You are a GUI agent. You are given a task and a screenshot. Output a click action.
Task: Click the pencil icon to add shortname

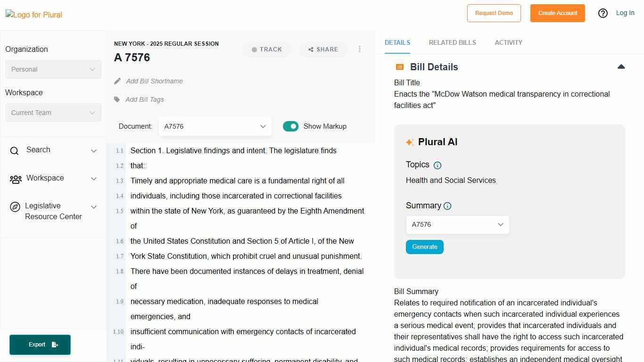pos(117,81)
